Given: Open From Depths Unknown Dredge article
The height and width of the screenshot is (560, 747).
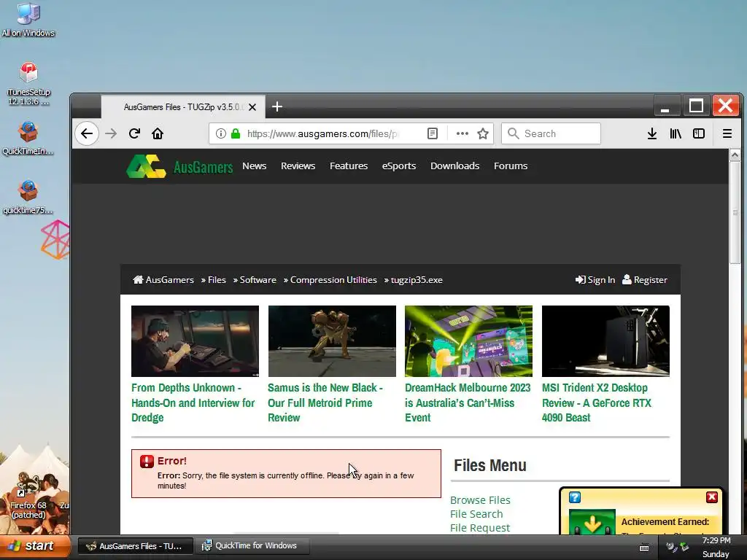Looking at the screenshot, I should point(193,402).
